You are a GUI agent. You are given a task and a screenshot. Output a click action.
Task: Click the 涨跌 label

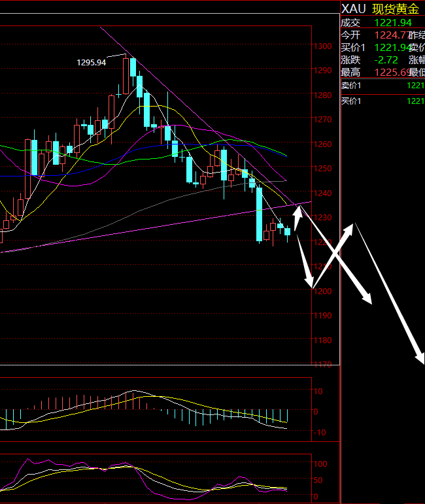(x=350, y=60)
